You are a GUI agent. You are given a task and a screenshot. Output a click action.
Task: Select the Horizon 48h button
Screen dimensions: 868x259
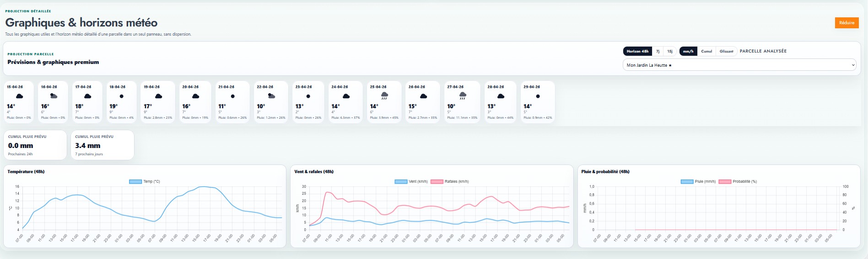tap(637, 51)
